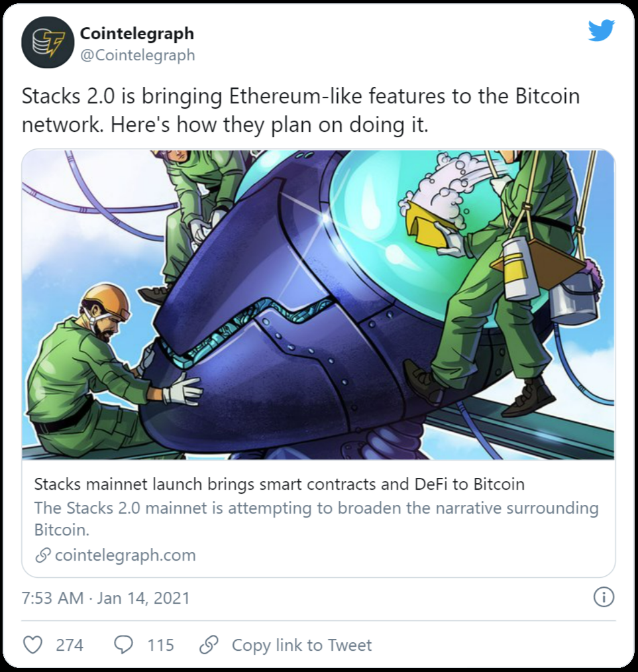Click the tweet text about Stacks 2.0

coord(301,110)
